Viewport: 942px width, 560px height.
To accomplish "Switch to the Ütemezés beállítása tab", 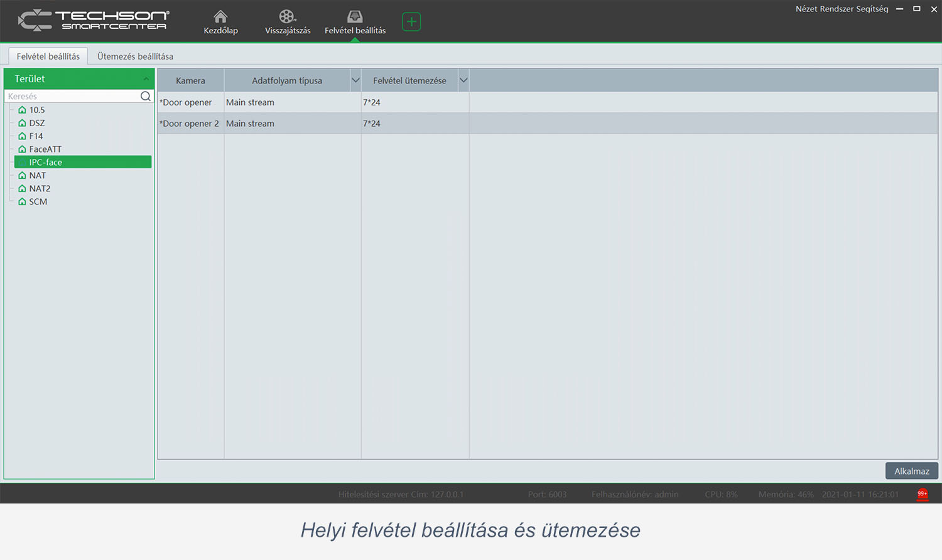I will [x=135, y=57].
